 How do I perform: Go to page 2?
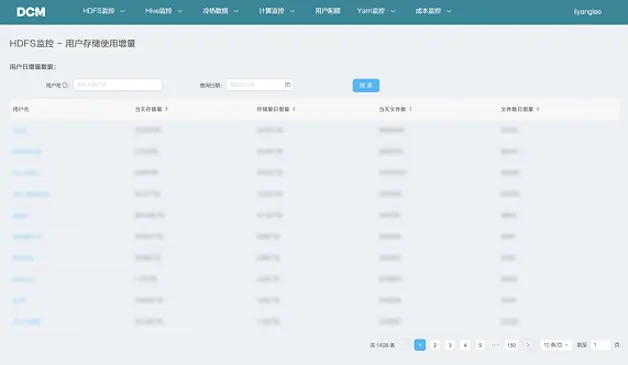pyautogui.click(x=435, y=345)
